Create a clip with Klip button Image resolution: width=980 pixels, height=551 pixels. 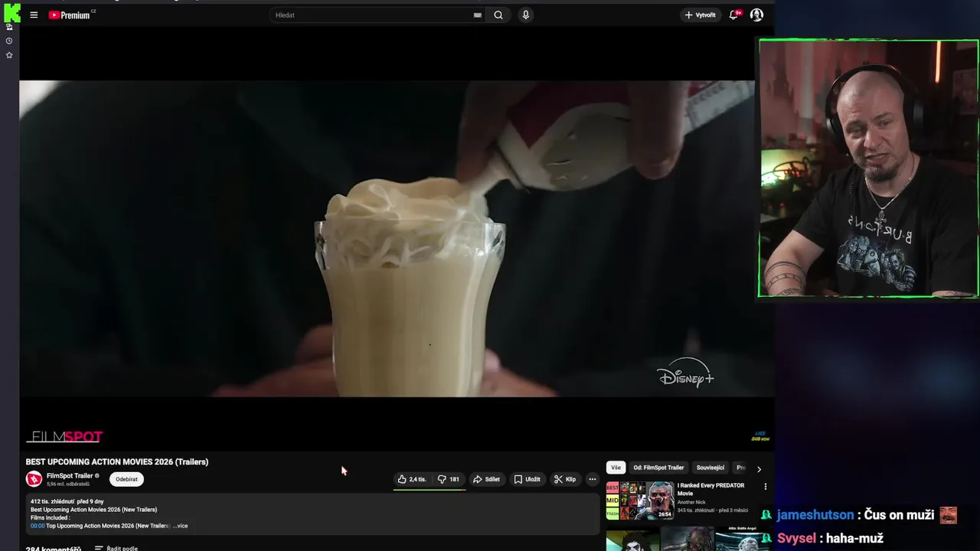[565, 479]
